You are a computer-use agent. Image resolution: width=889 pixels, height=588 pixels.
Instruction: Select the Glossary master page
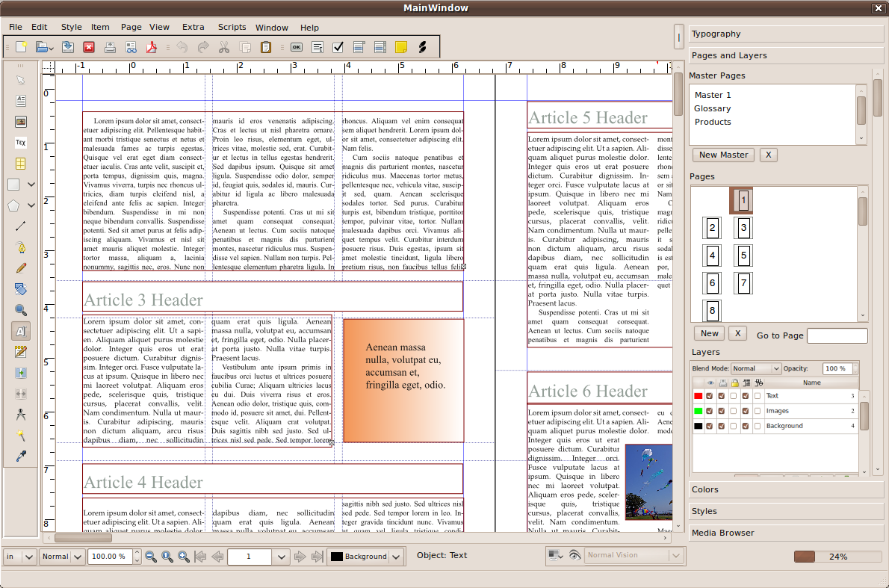click(x=712, y=108)
